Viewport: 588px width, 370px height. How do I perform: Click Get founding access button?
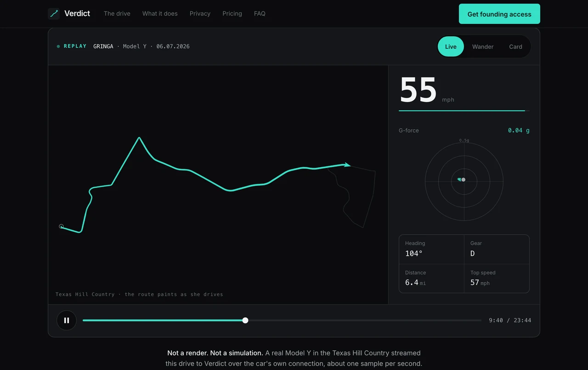[x=499, y=14]
